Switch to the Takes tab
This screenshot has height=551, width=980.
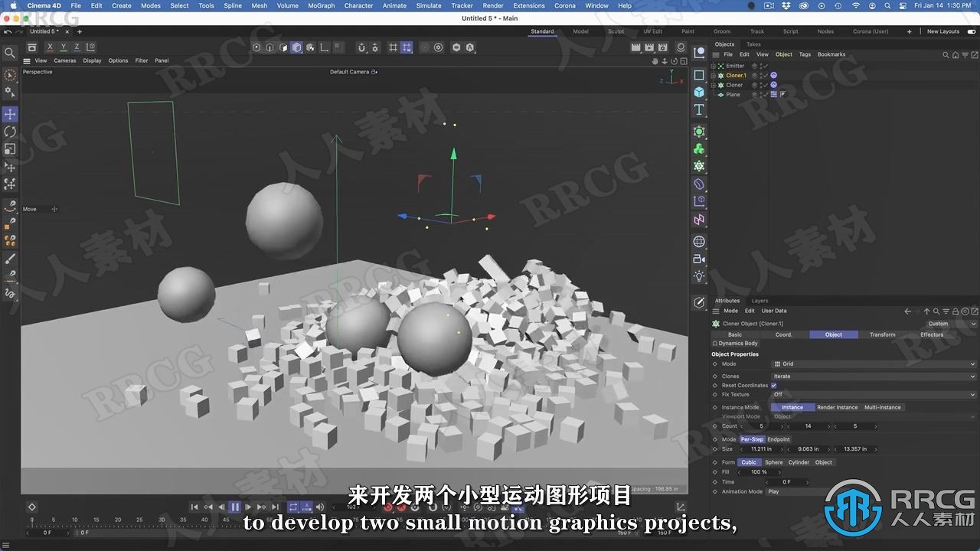coord(753,44)
